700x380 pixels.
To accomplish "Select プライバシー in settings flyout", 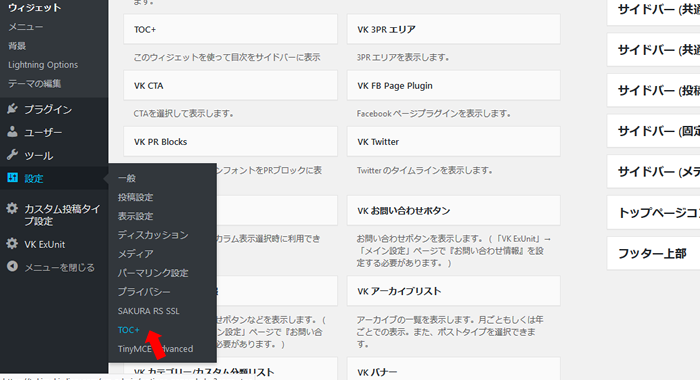I will click(144, 292).
